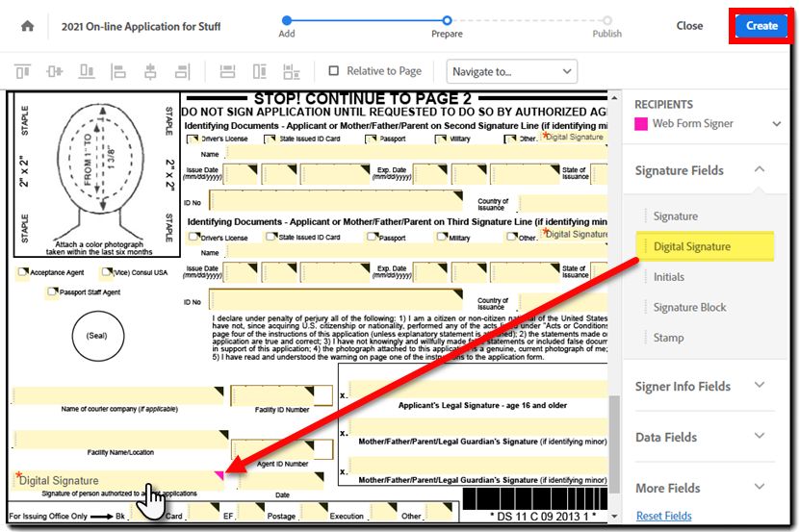
Task: Select the Signature Block field type
Action: 706,308
